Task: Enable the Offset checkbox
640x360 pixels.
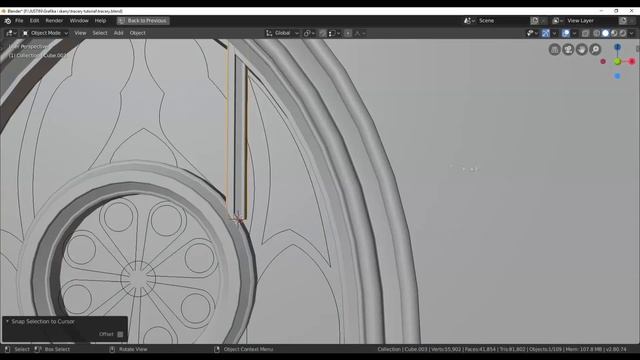Action: pos(120,334)
